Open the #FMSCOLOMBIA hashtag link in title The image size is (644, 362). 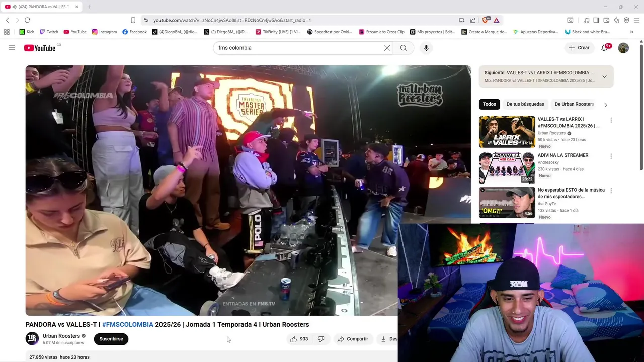click(128, 324)
